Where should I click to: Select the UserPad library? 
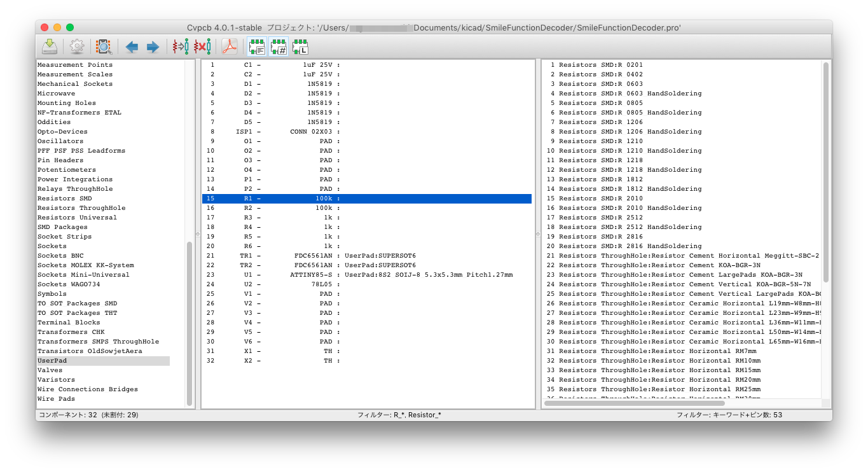(x=103, y=361)
